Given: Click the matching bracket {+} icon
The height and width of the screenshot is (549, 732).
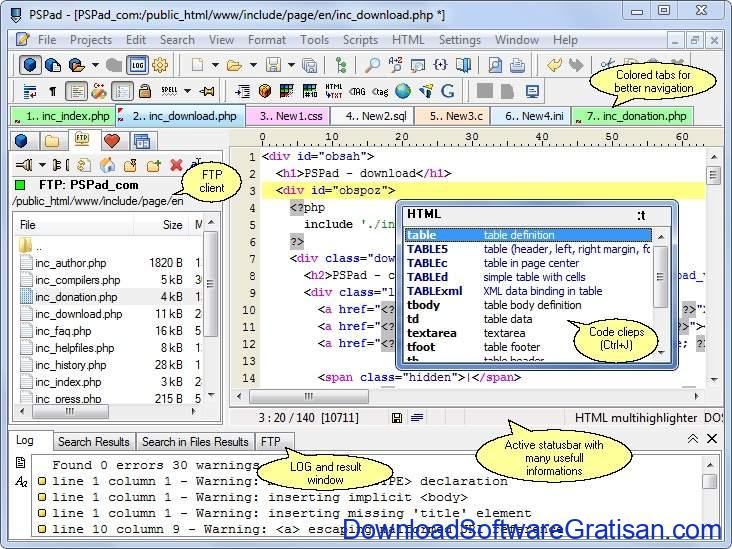Looking at the screenshot, I should point(440,65).
